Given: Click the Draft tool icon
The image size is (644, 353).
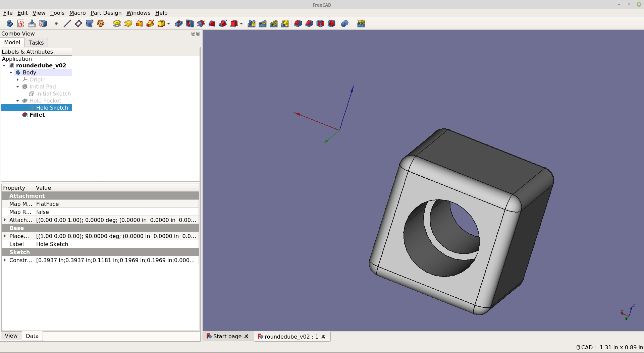Looking at the screenshot, I should point(320,23).
